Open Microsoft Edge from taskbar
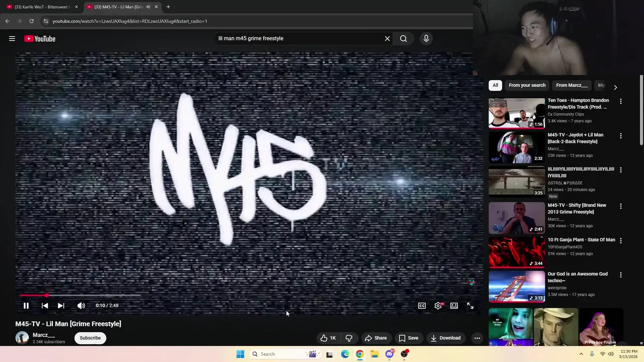 coord(345,354)
